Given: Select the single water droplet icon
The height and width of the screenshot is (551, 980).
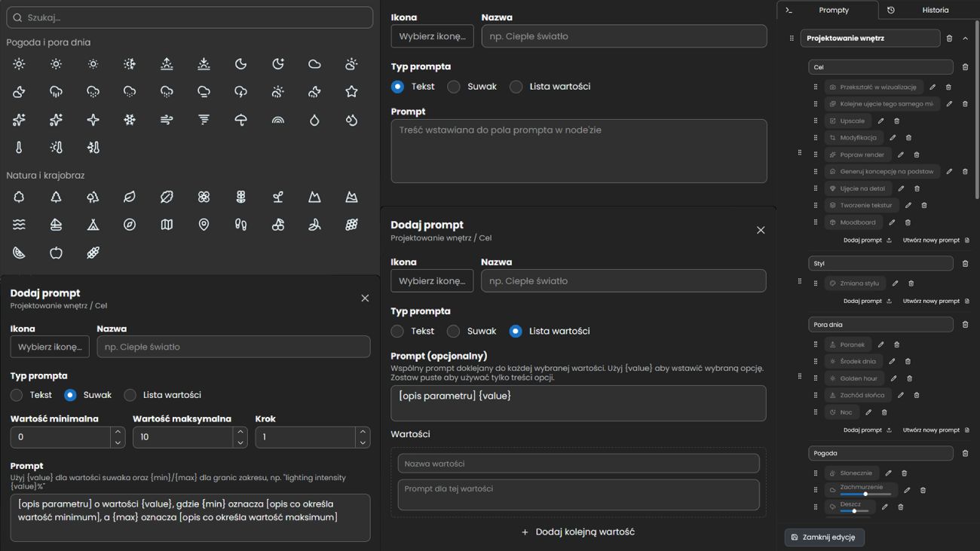Looking at the screenshot, I should click(x=314, y=120).
